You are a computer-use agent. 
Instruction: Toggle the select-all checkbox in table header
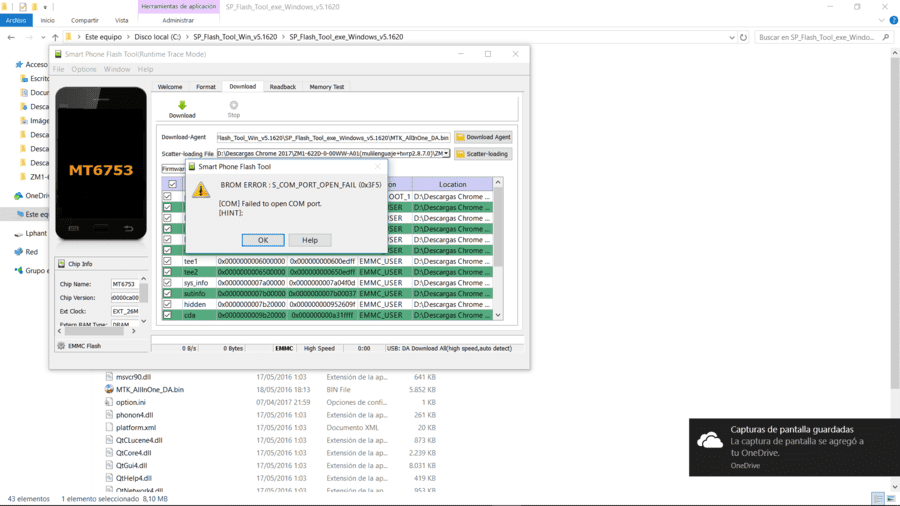[x=172, y=184]
